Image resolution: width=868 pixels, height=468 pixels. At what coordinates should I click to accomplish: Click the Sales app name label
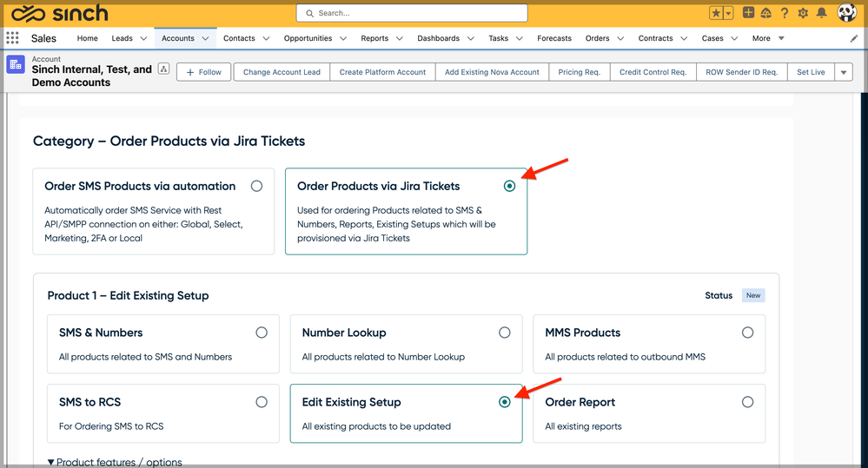[43, 38]
